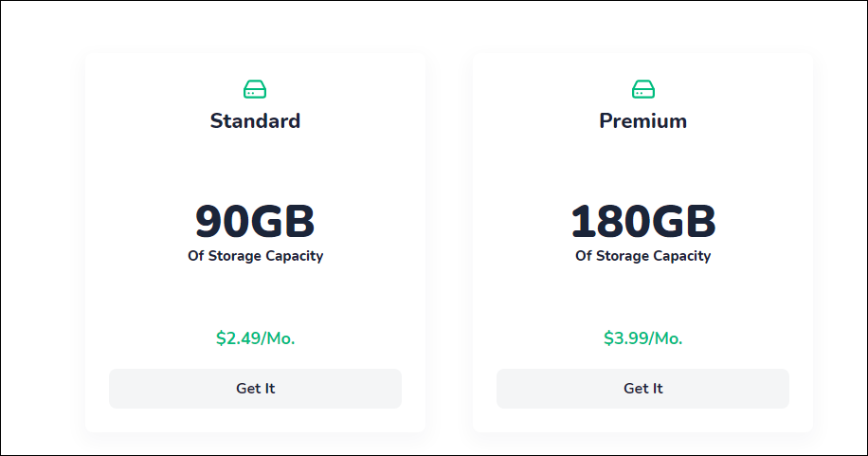
Task: Select the Standard plan heading
Action: point(255,121)
